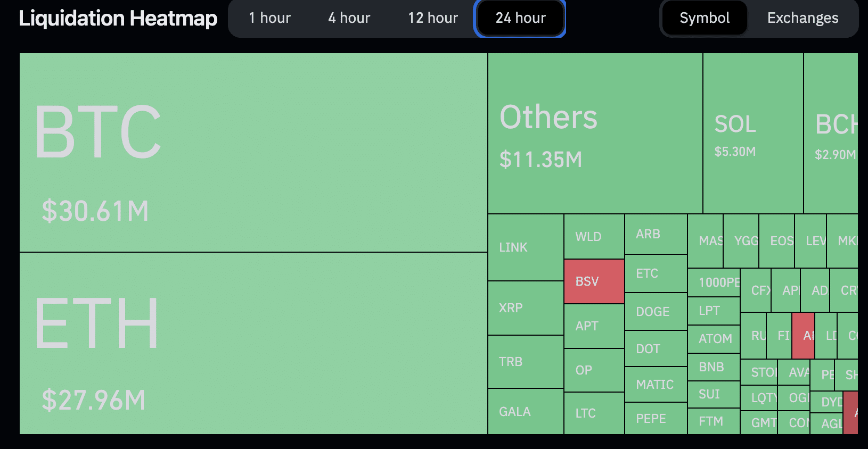Image resolution: width=868 pixels, height=449 pixels.
Task: Select the 24 hour timeframe tab
Action: click(520, 18)
